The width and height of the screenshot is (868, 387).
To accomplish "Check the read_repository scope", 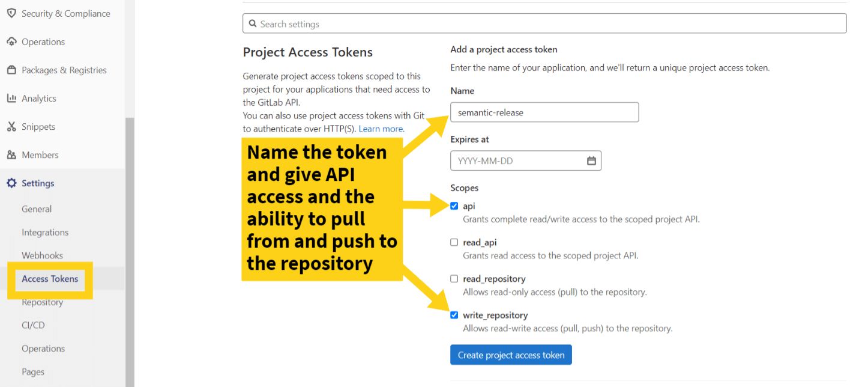I will click(x=454, y=278).
